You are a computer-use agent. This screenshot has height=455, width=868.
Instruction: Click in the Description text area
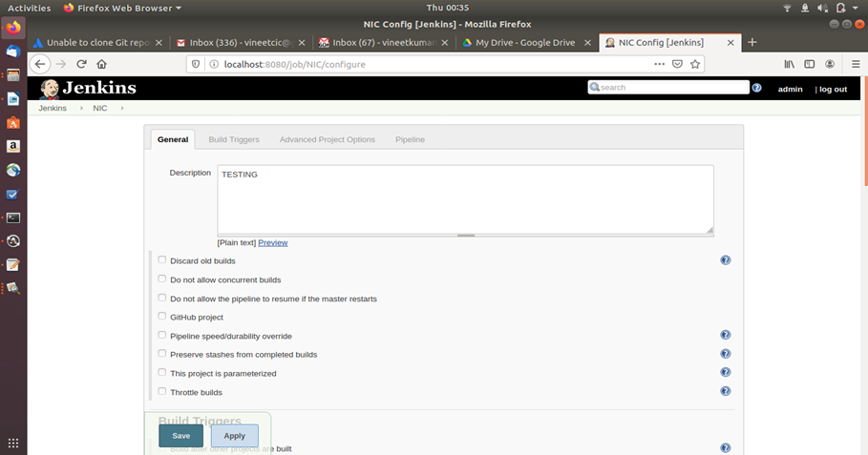coord(466,199)
